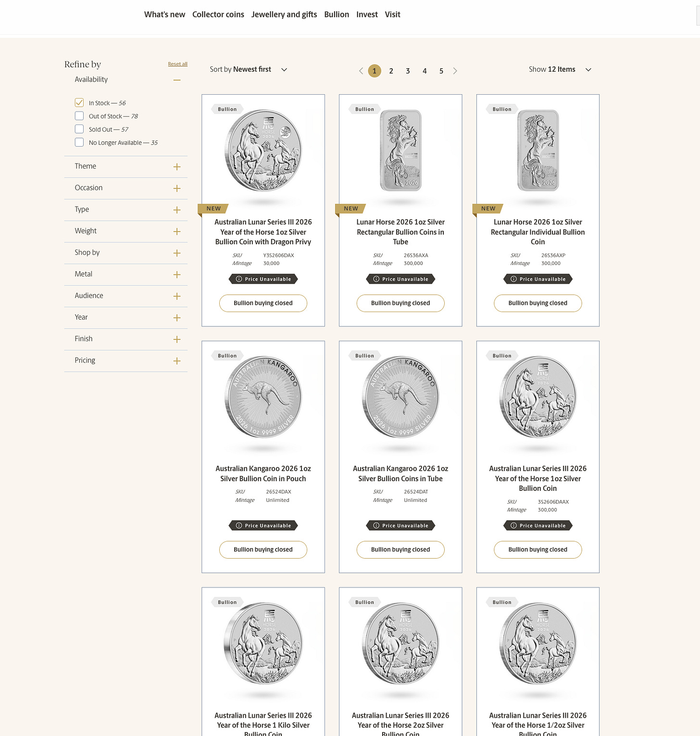The width and height of the screenshot is (700, 736).
Task: Open Lunar Horse Rectangular Individual Bullion Coin title
Action: [538, 232]
